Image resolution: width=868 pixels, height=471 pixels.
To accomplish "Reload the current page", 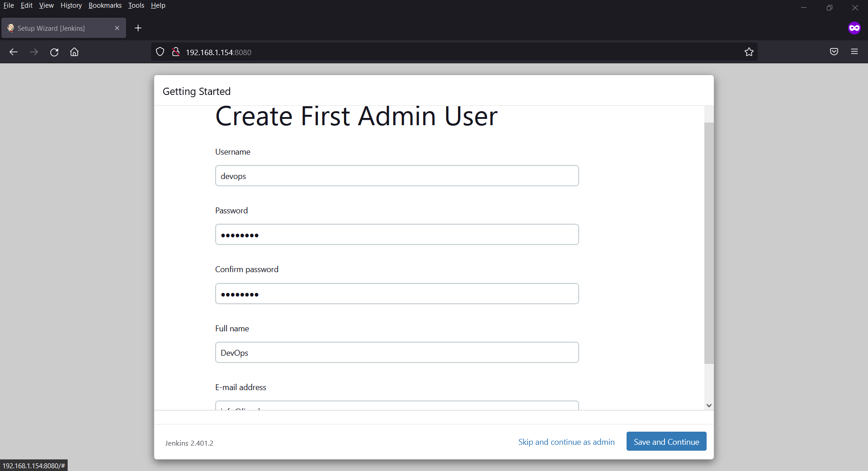I will 54,52.
